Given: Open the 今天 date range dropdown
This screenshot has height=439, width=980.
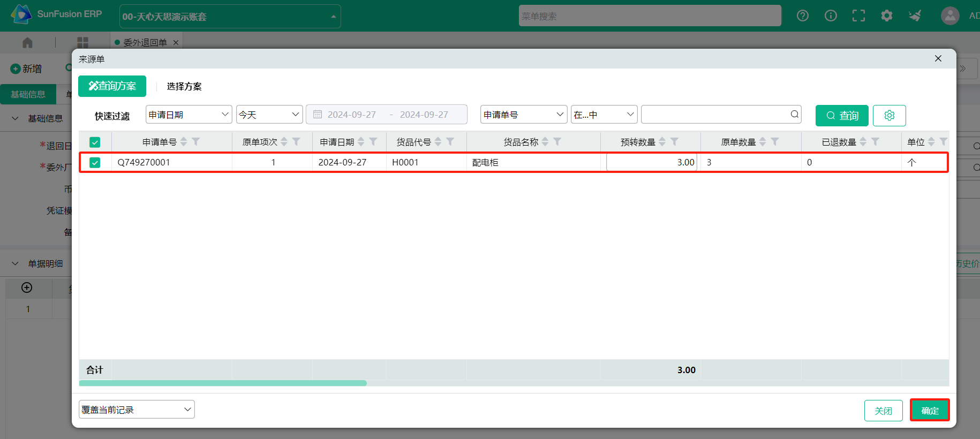Looking at the screenshot, I should [269, 115].
